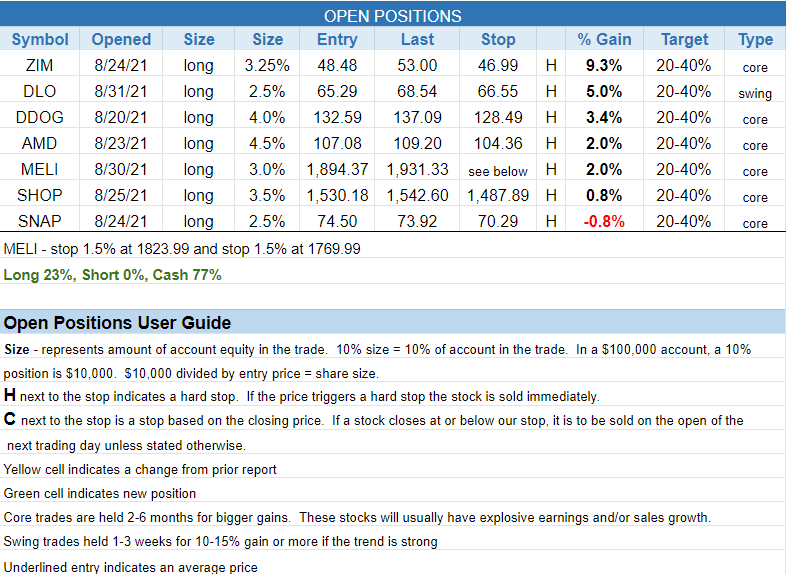
Task: Click last price 73.92
Action: tap(417, 221)
